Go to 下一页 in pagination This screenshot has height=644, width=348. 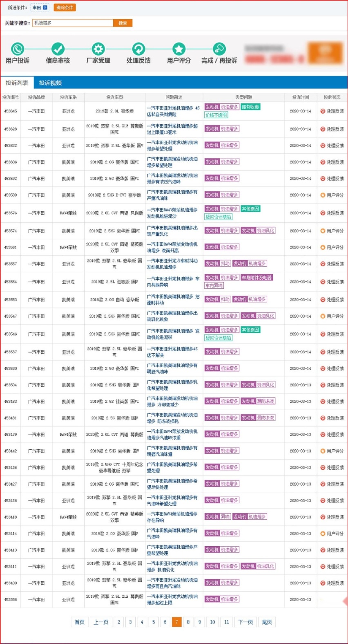click(x=245, y=622)
